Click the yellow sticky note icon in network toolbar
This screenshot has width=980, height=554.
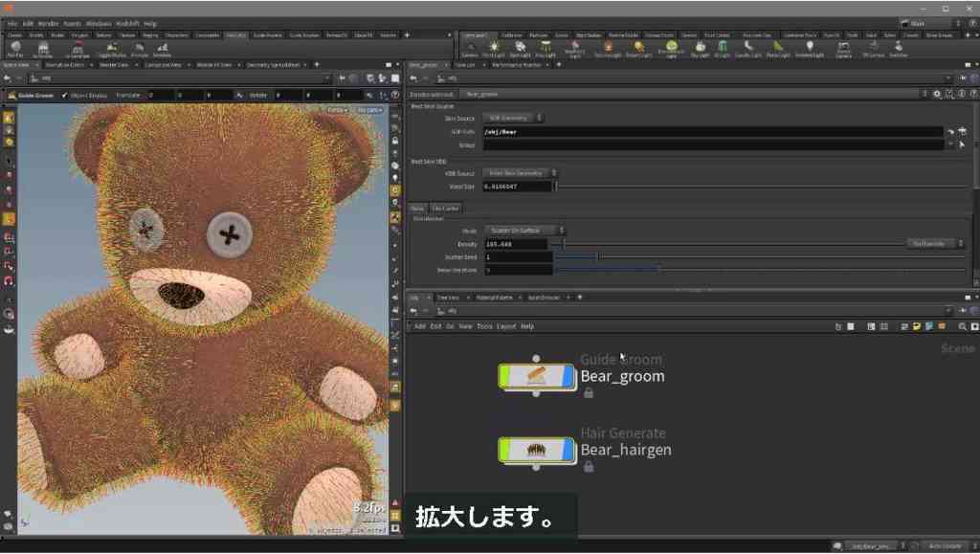(917, 326)
